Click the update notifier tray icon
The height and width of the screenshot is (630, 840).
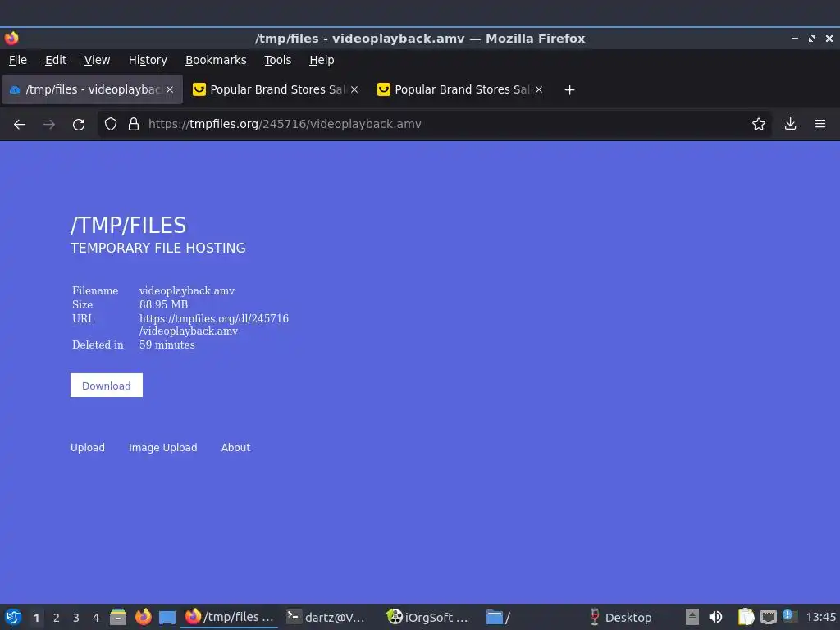(x=789, y=616)
